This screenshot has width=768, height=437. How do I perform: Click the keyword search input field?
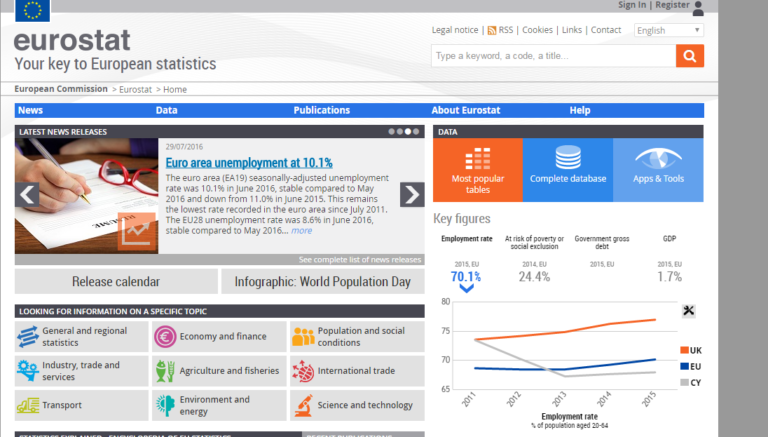pos(553,56)
